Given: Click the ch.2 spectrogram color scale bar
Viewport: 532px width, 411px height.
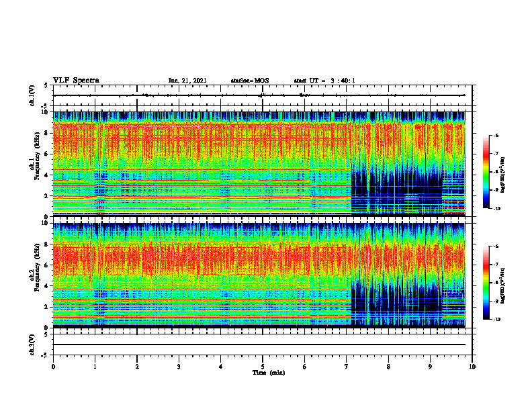Looking at the screenshot, I should coord(486,283).
